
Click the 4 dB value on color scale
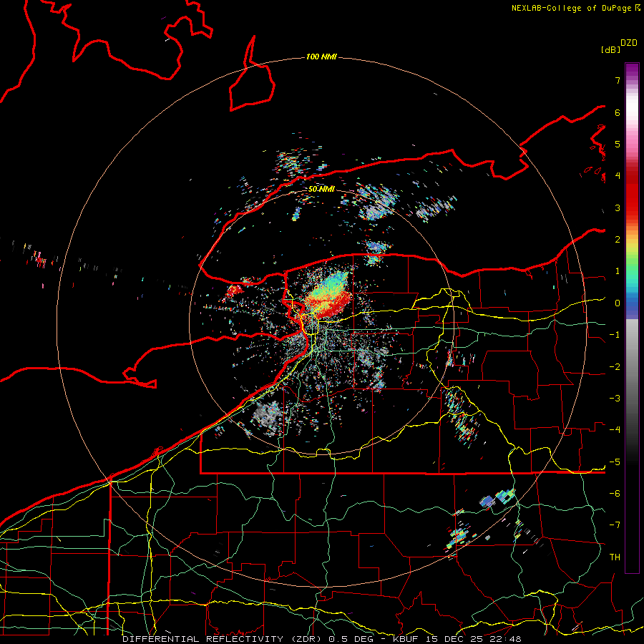618,176
